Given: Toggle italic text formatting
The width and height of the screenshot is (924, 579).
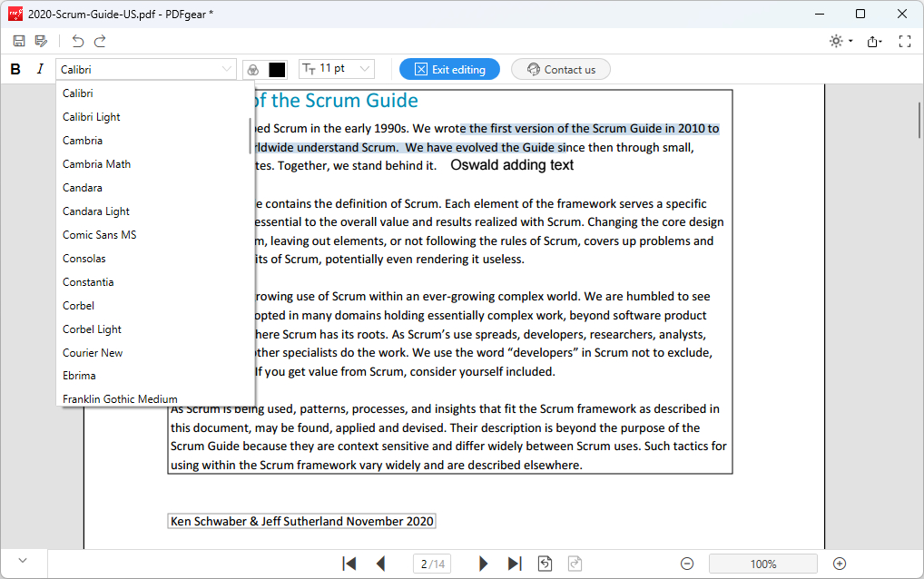Looking at the screenshot, I should [40, 69].
